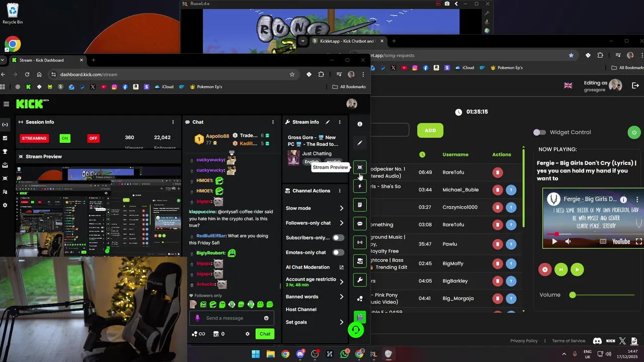Open the chat shop icon

[x=216, y=334]
